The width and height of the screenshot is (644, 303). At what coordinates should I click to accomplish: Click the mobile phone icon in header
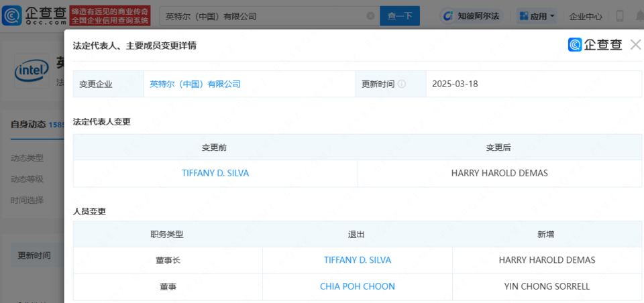[x=620, y=16]
